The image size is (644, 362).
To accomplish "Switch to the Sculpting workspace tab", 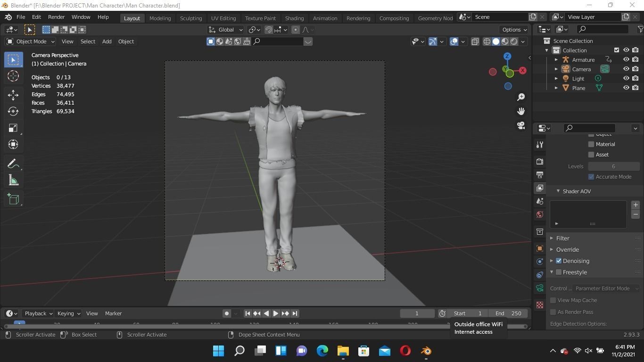I will pos(191,18).
